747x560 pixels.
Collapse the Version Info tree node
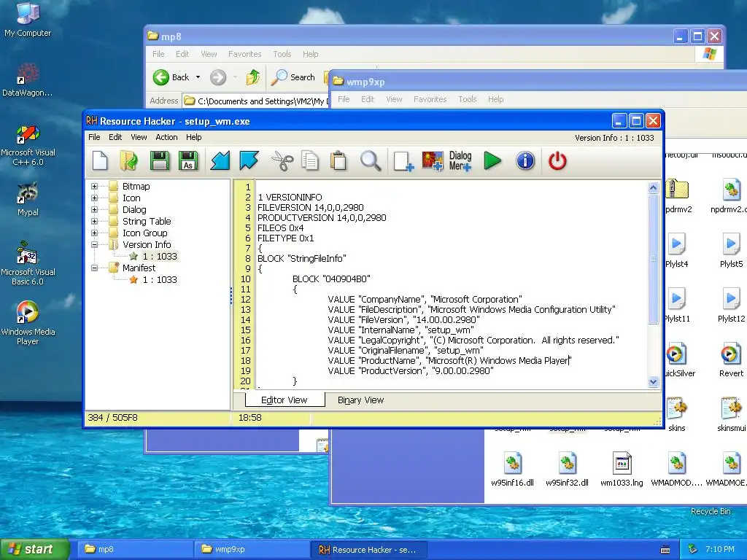(94, 244)
